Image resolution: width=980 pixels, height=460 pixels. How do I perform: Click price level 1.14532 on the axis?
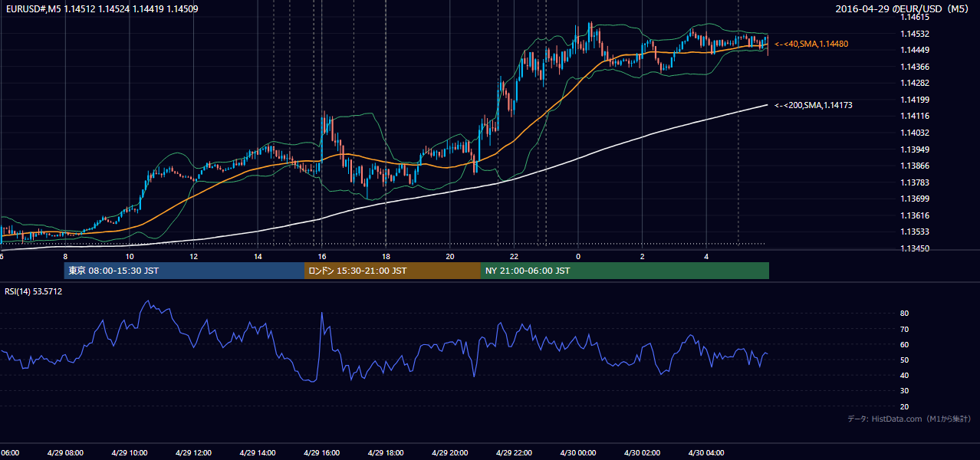click(x=915, y=34)
